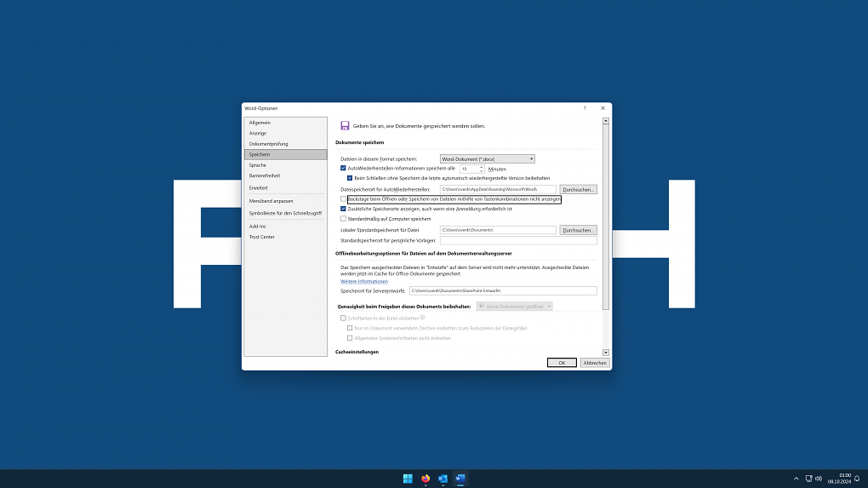Click Durchsuchen for AutoWiederherstellen location
Screen dimensions: 868x488
578,189
